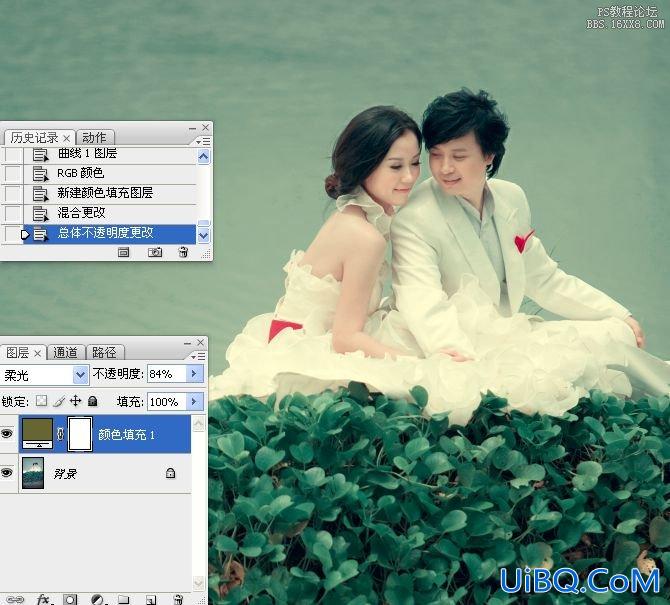Screen dimensions: 670x605
Task: Click 颜色填充 1 olive color thumbnail
Action: tap(38, 433)
